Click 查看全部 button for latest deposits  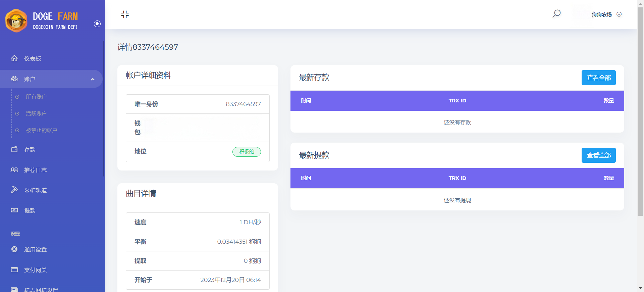(x=598, y=78)
